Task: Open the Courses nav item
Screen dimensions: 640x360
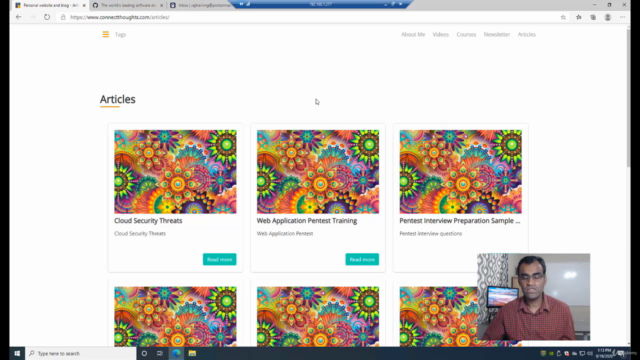Action: pyautogui.click(x=466, y=35)
